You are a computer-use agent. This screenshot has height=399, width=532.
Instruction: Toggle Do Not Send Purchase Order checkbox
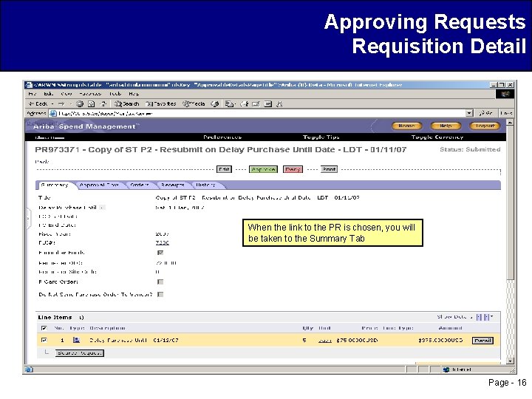(x=160, y=295)
